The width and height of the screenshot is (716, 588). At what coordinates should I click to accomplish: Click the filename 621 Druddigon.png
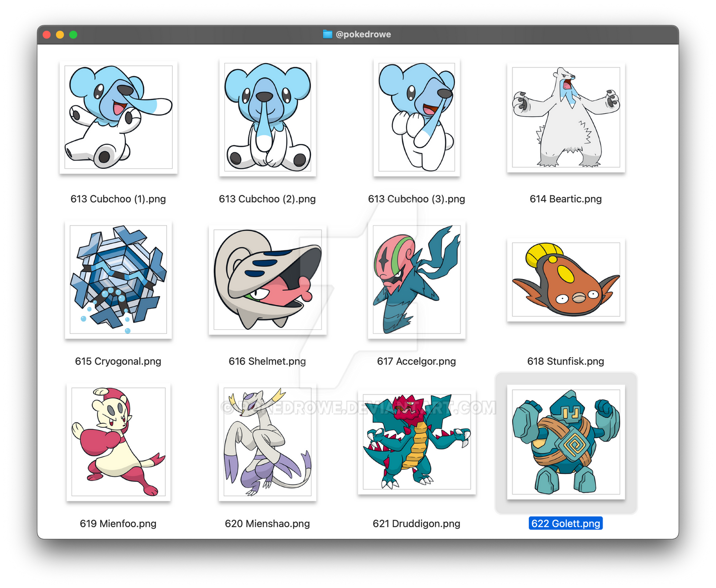coord(417,524)
